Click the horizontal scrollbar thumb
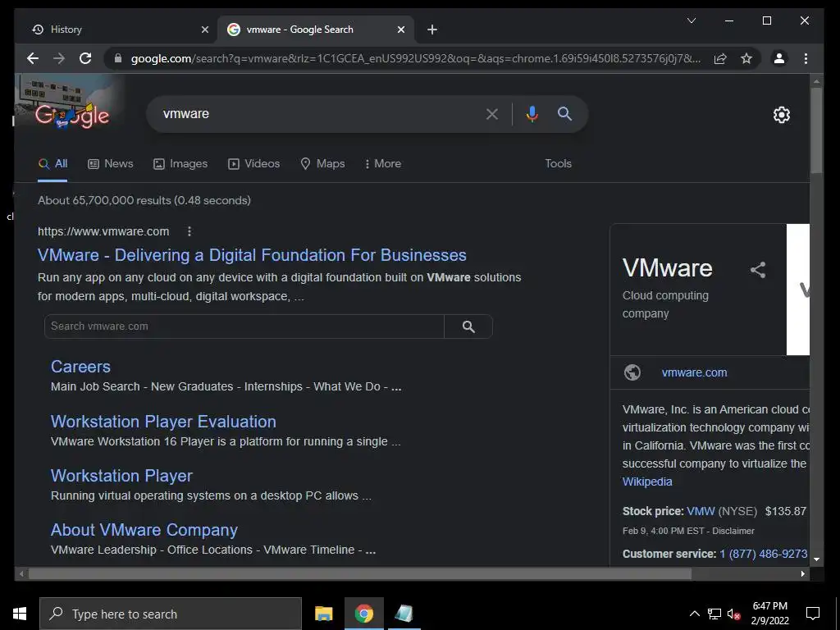This screenshot has width=840, height=630. (360, 573)
